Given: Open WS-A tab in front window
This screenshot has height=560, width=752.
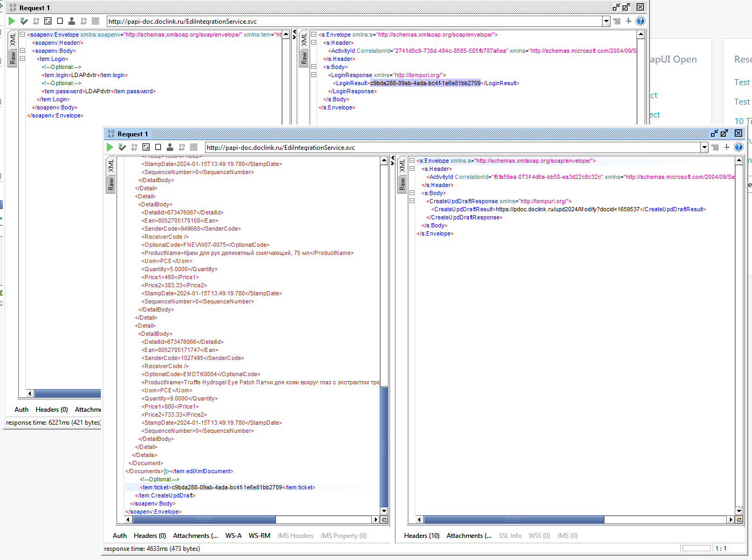Looking at the screenshot, I should [x=234, y=536].
